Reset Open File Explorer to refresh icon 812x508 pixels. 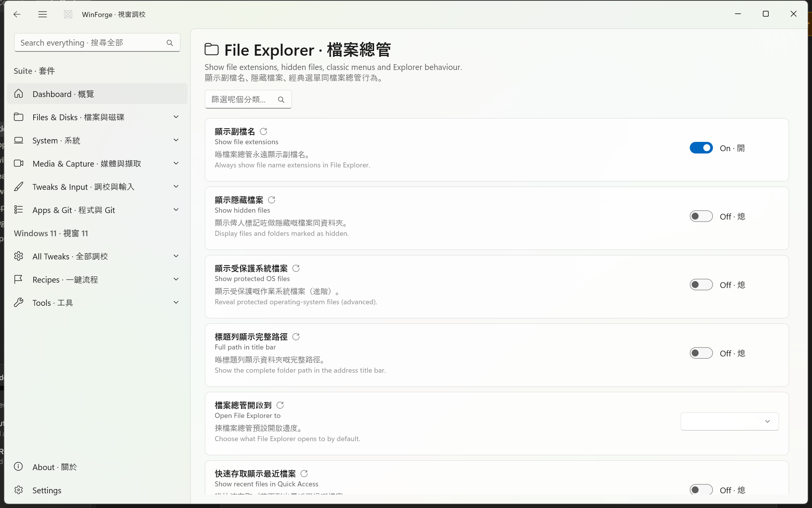(x=280, y=405)
